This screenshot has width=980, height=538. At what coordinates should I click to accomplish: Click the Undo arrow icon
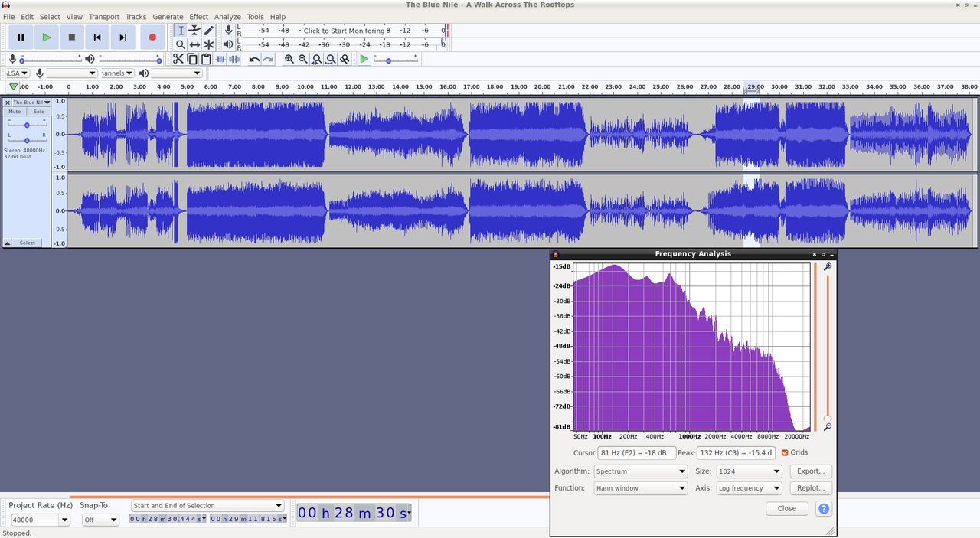pyautogui.click(x=254, y=59)
